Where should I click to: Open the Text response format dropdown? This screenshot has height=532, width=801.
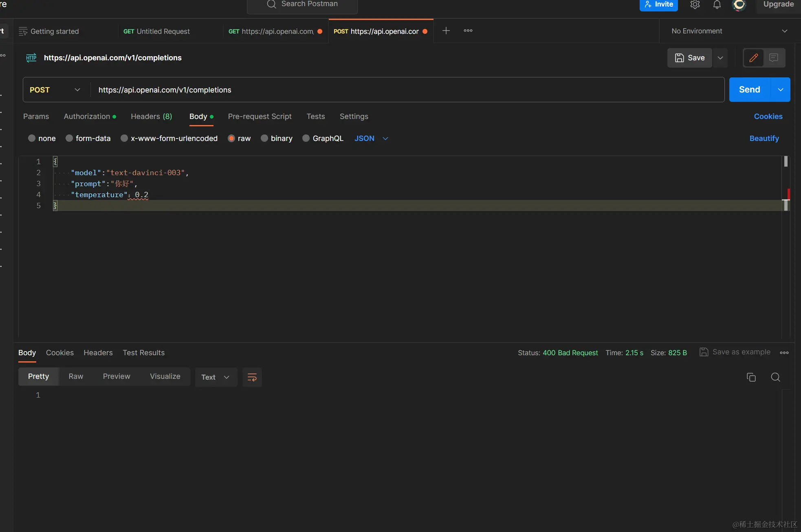click(x=216, y=377)
